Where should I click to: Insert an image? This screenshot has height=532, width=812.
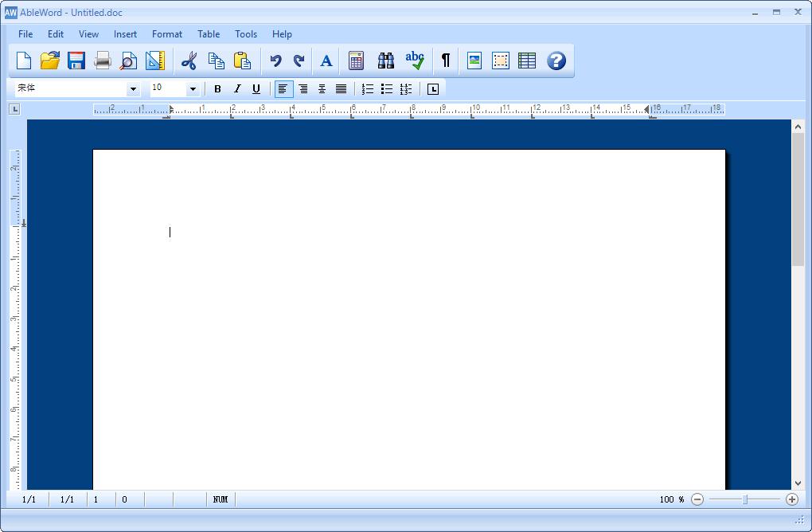point(474,61)
